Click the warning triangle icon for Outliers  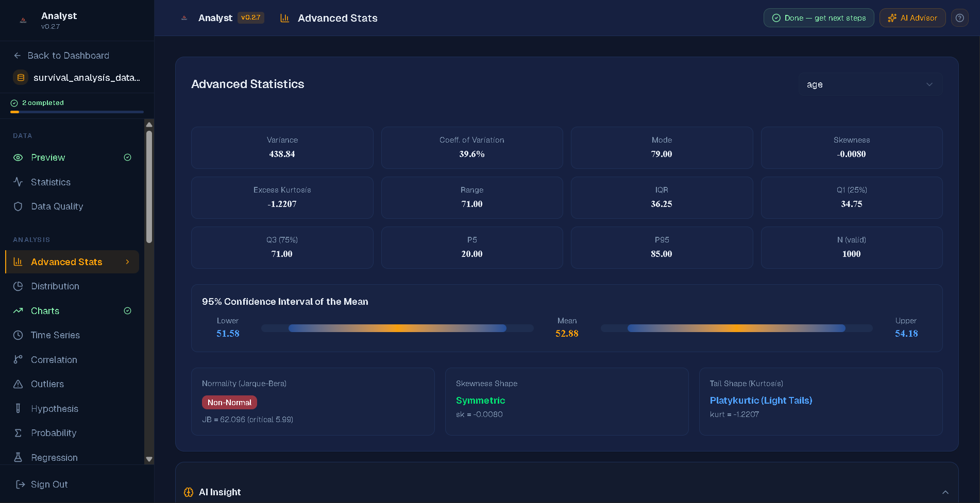18,384
